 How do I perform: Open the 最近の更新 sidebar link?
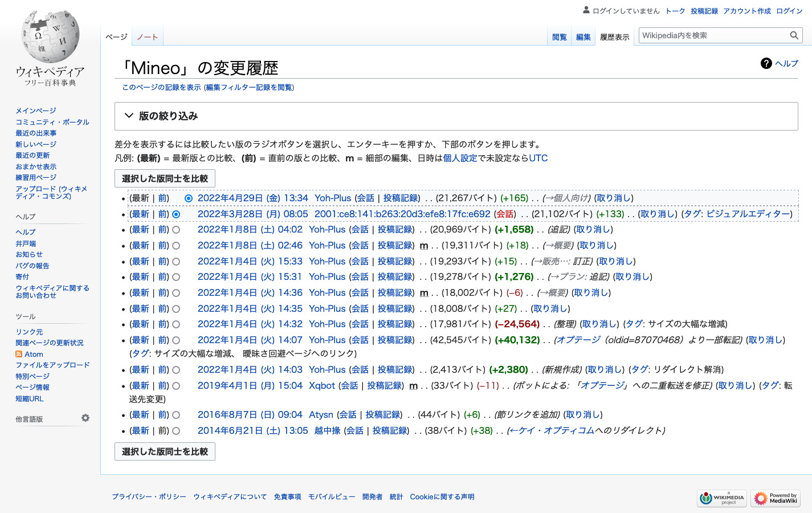tap(32, 155)
